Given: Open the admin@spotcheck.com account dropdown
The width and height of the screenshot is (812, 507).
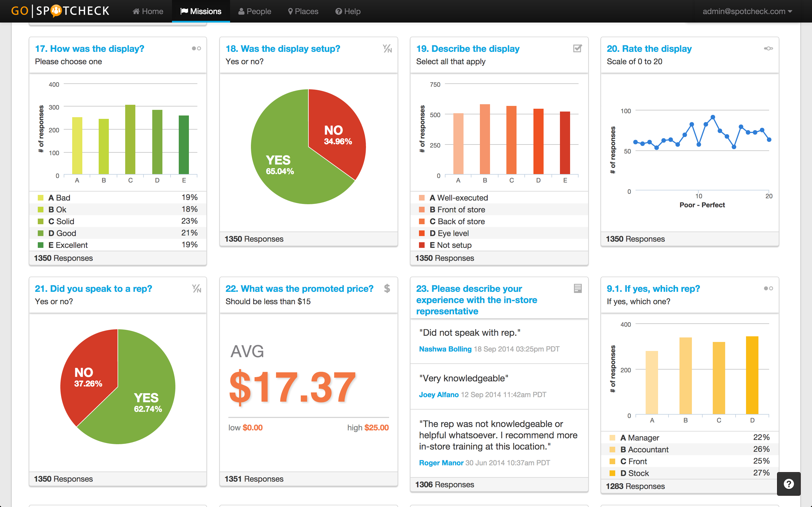Looking at the screenshot, I should tap(747, 11).
